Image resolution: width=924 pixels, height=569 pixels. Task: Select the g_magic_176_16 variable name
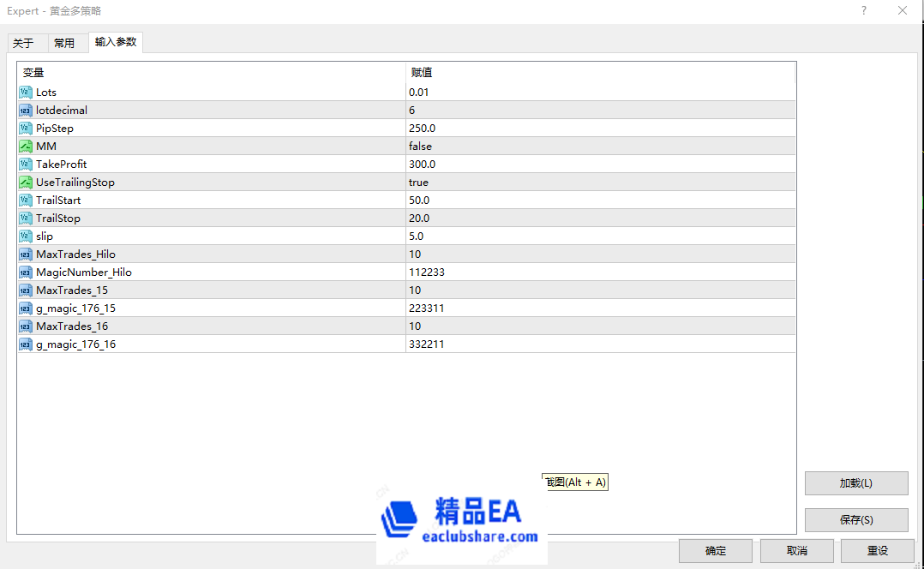click(x=75, y=344)
